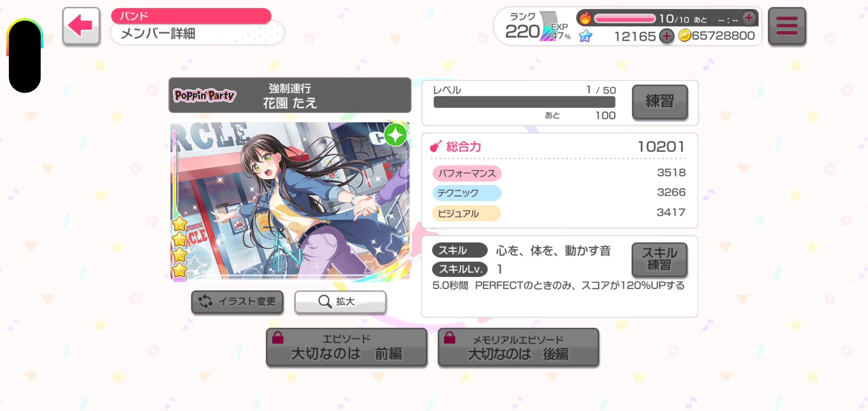Click the 練習 practice button
This screenshot has height=411, width=868.
pos(660,102)
